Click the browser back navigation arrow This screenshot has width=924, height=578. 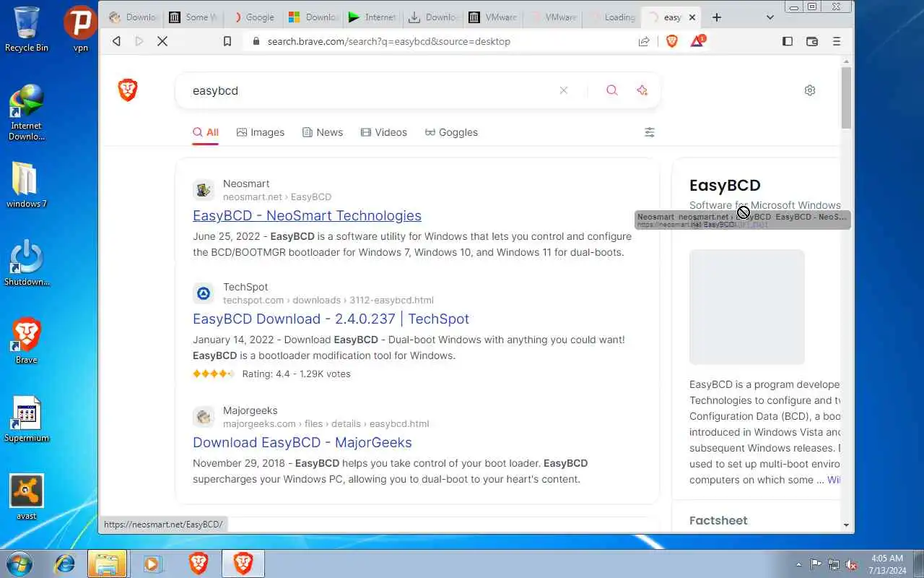(x=116, y=41)
